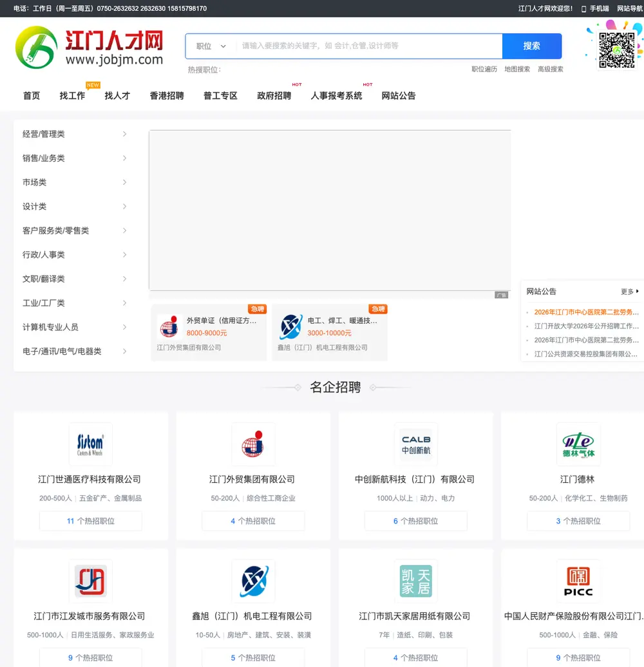Expand 经营/管理类 category chevron
The width and height of the screenshot is (644, 667).
point(125,134)
